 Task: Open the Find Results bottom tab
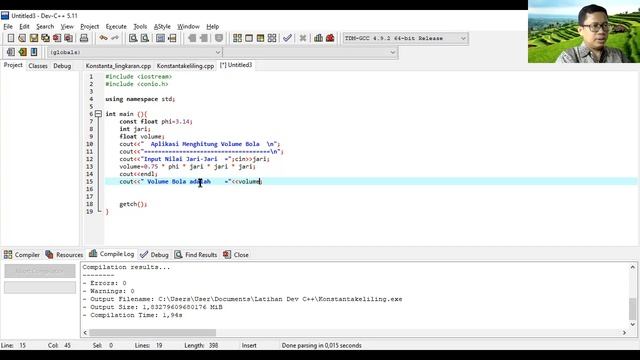[x=196, y=255]
